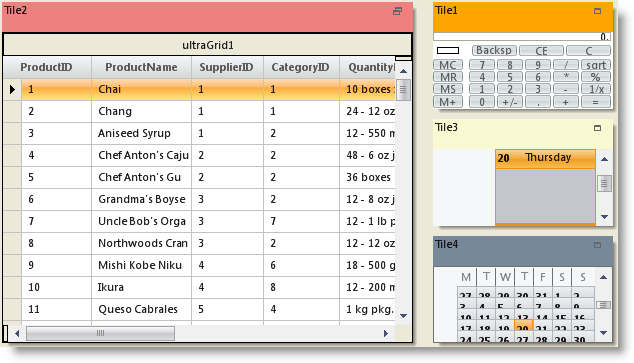
Task: Sort by the ProductName column header
Action: [142, 67]
